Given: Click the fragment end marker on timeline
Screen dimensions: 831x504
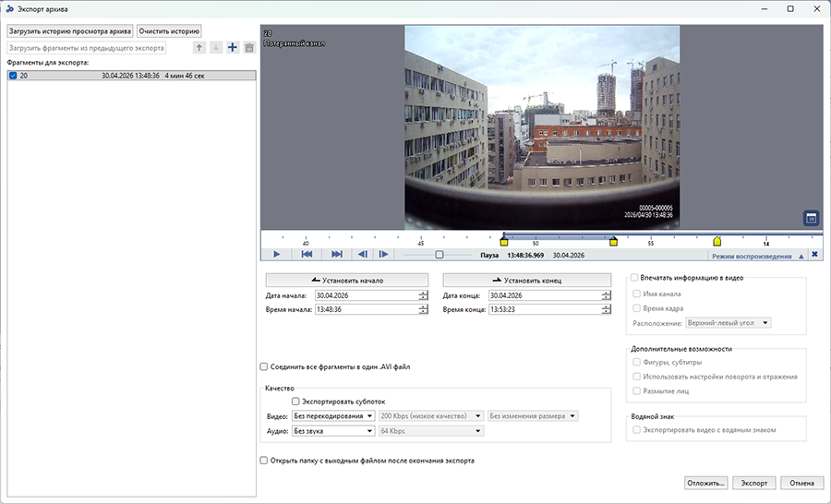Looking at the screenshot, I should click(613, 241).
